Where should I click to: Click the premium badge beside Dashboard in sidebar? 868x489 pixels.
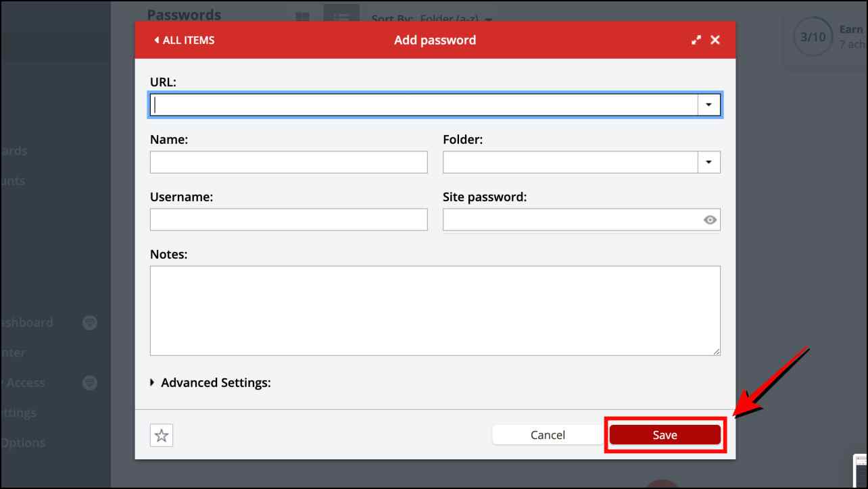click(89, 323)
